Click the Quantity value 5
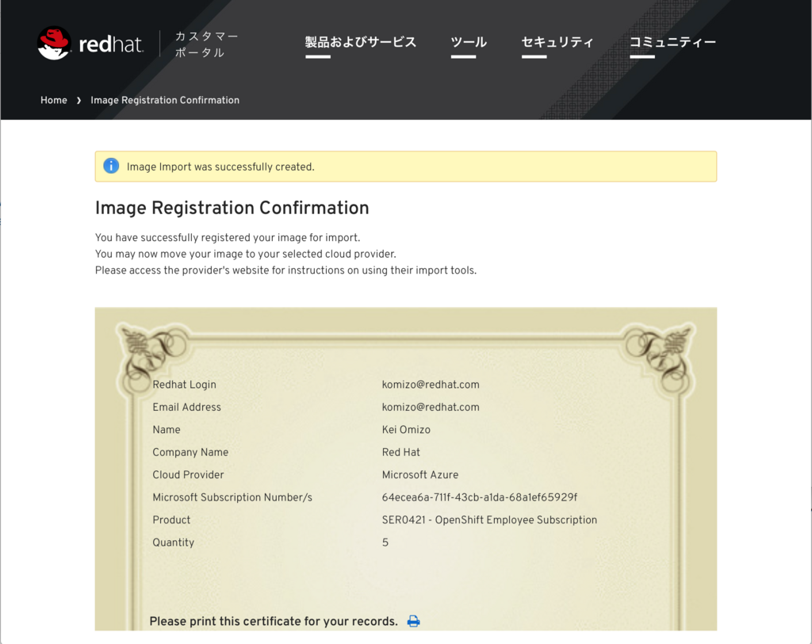The height and width of the screenshot is (644, 812). [385, 542]
